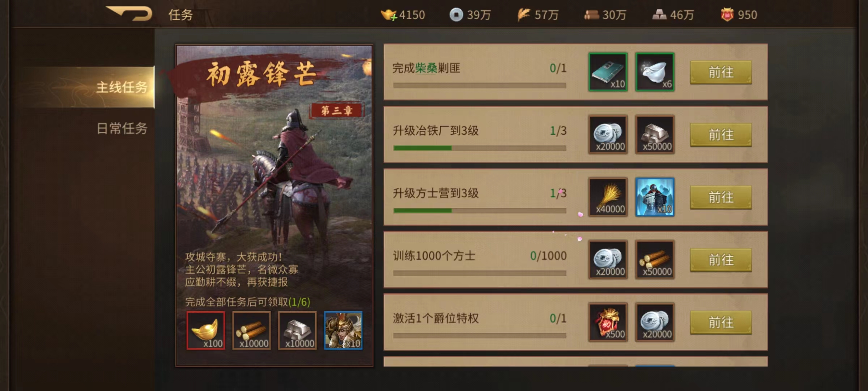
Task: Tap the back arrow icon
Action: (x=129, y=14)
